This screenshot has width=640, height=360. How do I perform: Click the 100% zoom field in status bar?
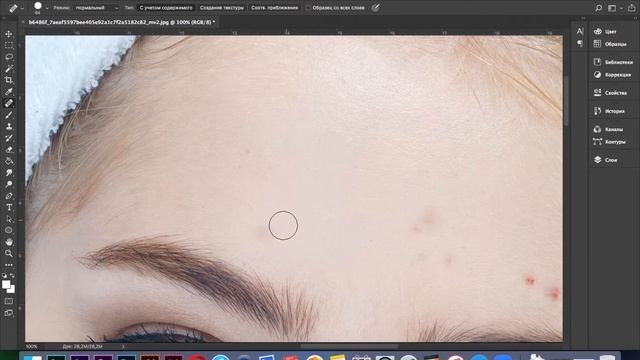(x=32, y=347)
